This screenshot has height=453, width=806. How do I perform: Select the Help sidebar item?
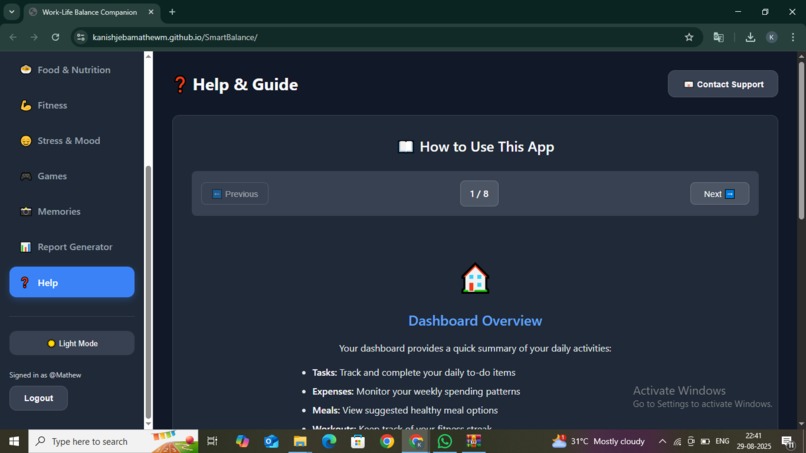point(72,282)
